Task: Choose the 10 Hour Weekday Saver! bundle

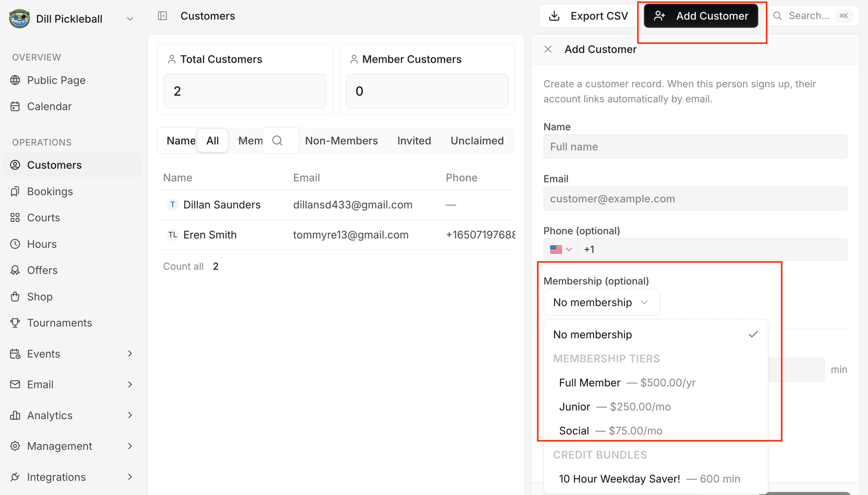Action: coord(655,479)
